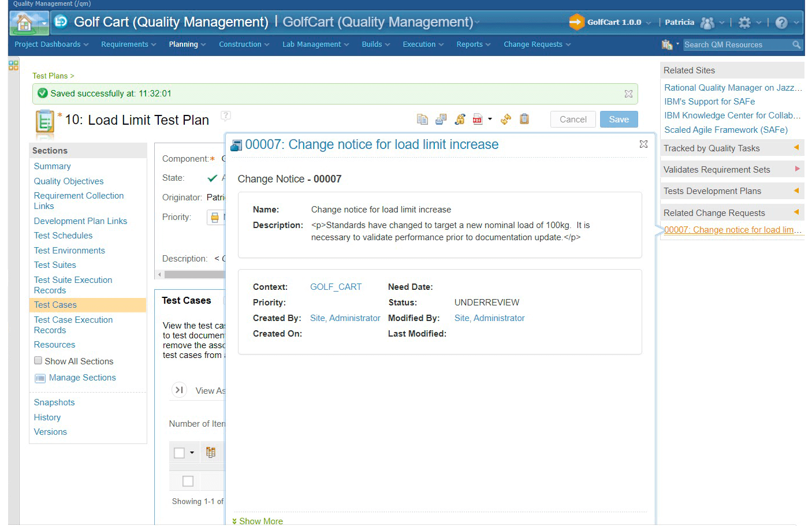The width and height of the screenshot is (812, 526).
Task: Toggle the Show All Sections checkbox
Action: [x=38, y=361]
